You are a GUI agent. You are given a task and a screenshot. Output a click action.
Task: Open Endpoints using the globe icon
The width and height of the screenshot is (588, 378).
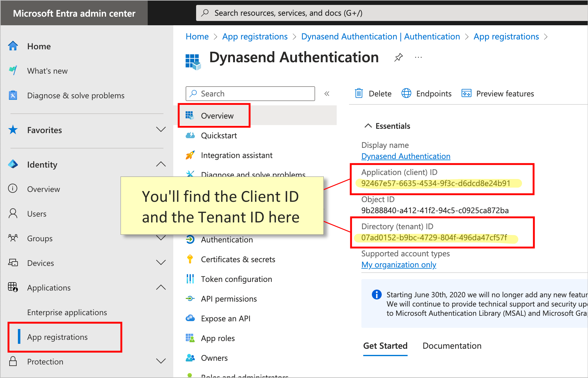coord(406,93)
